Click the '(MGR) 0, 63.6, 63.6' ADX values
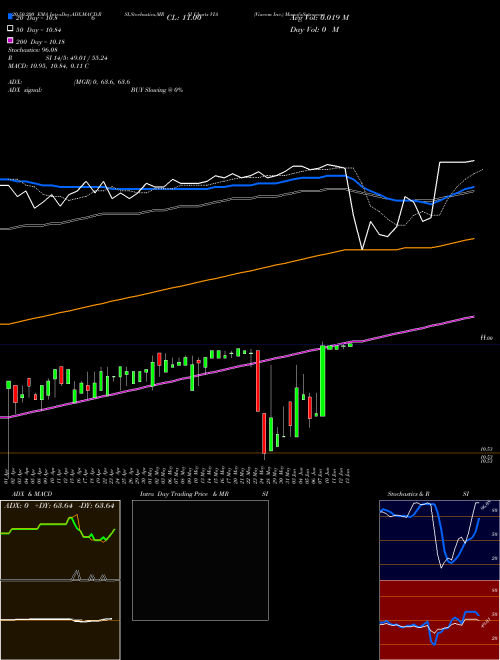Screen dimensions: 500x660 101,82
